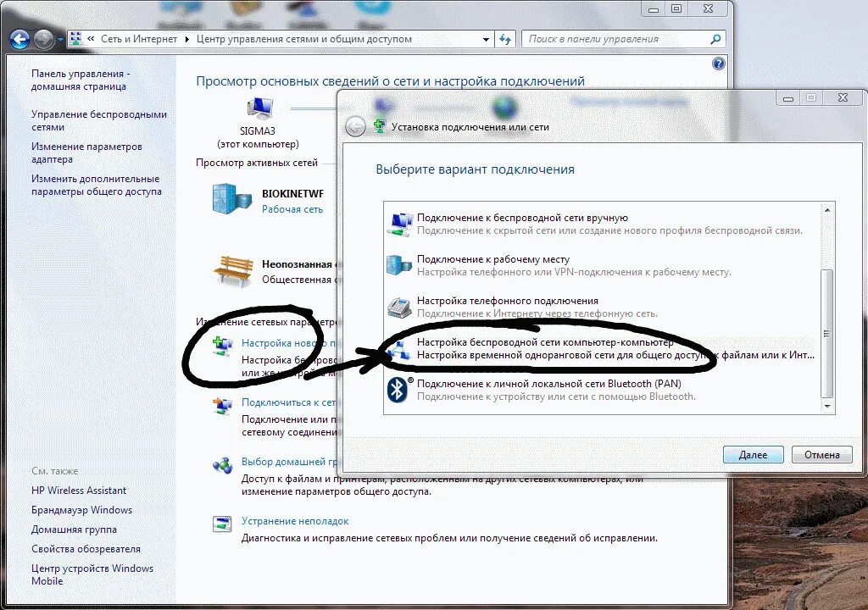Viewport: 868px width, 610px height.
Task: Click Центр управления сетями breadcrumb segment
Action: (304, 39)
